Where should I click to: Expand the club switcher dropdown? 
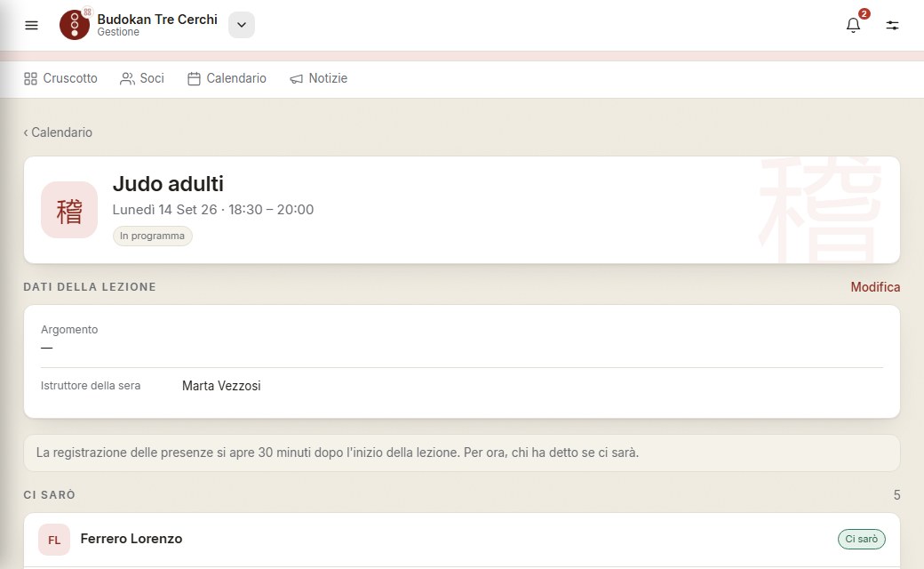242,25
